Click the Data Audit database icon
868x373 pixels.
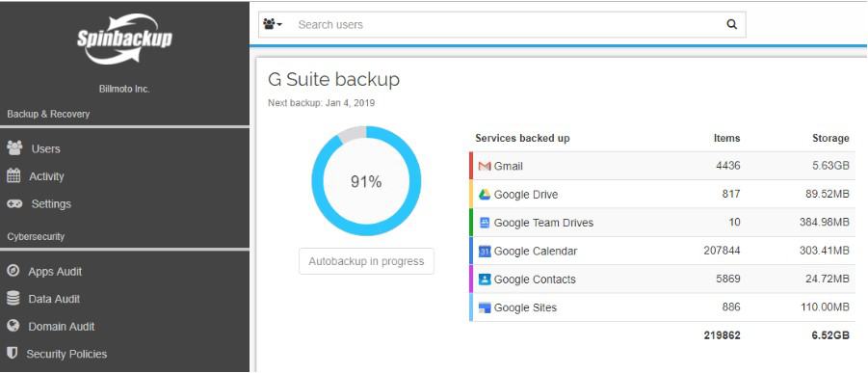point(13,298)
